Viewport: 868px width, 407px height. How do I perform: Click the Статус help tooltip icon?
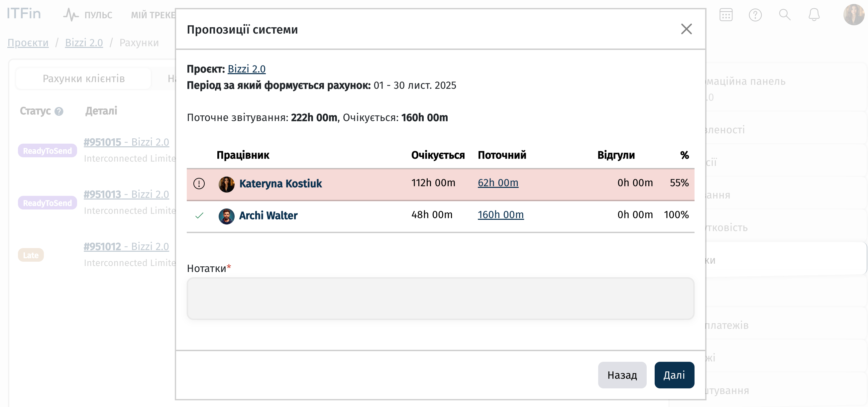[x=59, y=111]
